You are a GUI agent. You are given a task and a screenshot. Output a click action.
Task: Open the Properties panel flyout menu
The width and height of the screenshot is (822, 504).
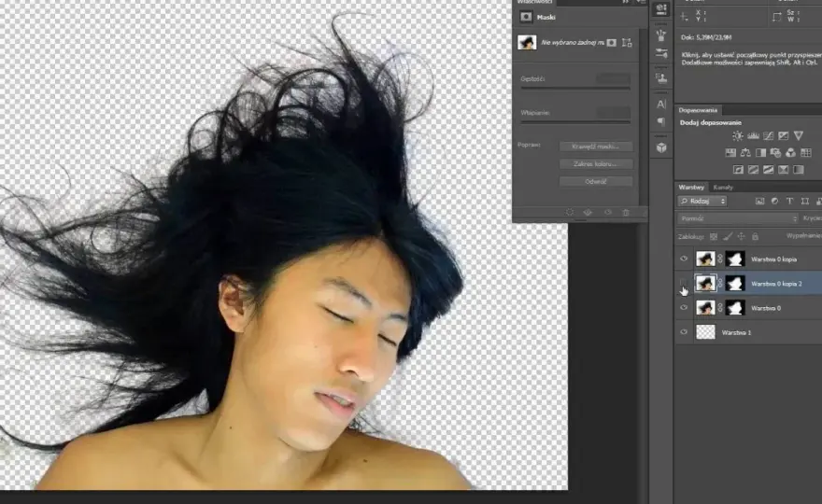point(640,2)
